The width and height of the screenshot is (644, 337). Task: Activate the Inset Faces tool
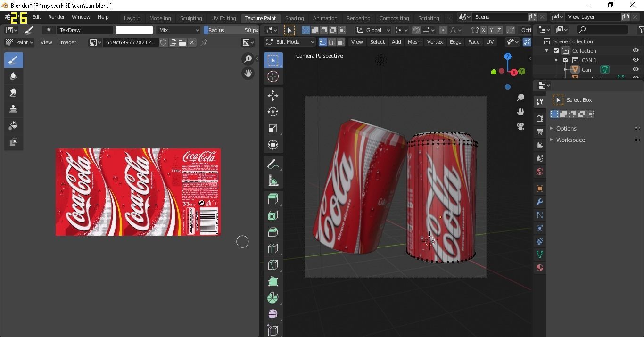pyautogui.click(x=273, y=216)
